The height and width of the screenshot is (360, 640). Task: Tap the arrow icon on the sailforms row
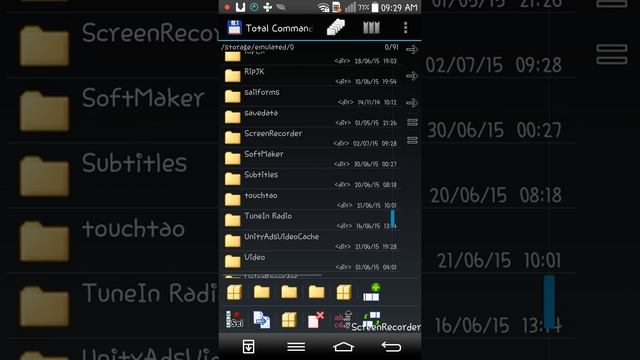pos(412,103)
